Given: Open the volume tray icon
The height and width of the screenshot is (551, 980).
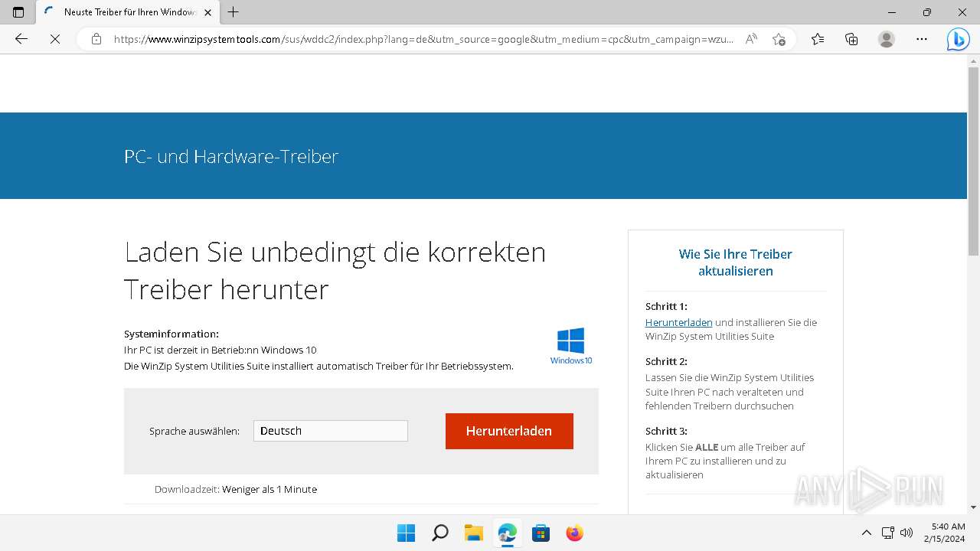Looking at the screenshot, I should point(906,533).
